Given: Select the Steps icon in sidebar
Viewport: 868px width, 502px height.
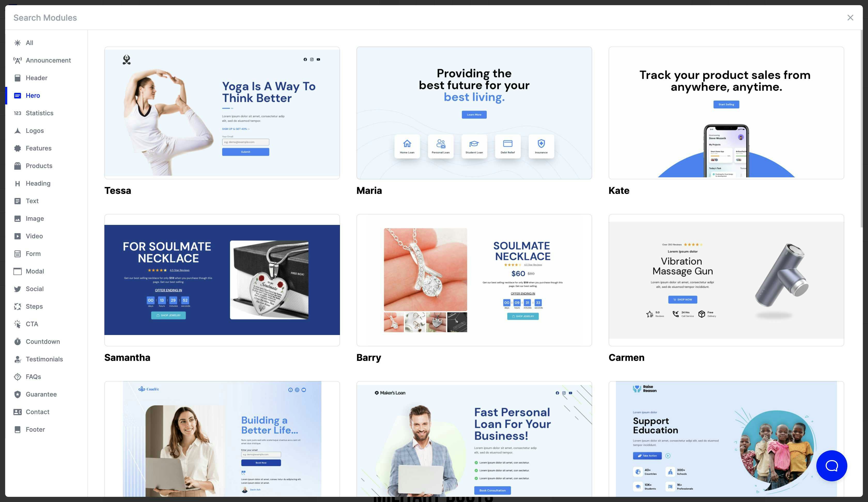Looking at the screenshot, I should click(18, 306).
